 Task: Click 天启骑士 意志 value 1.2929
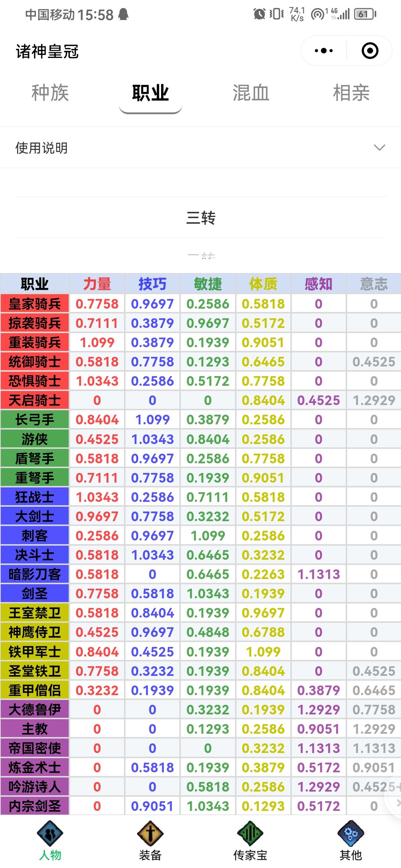374,400
